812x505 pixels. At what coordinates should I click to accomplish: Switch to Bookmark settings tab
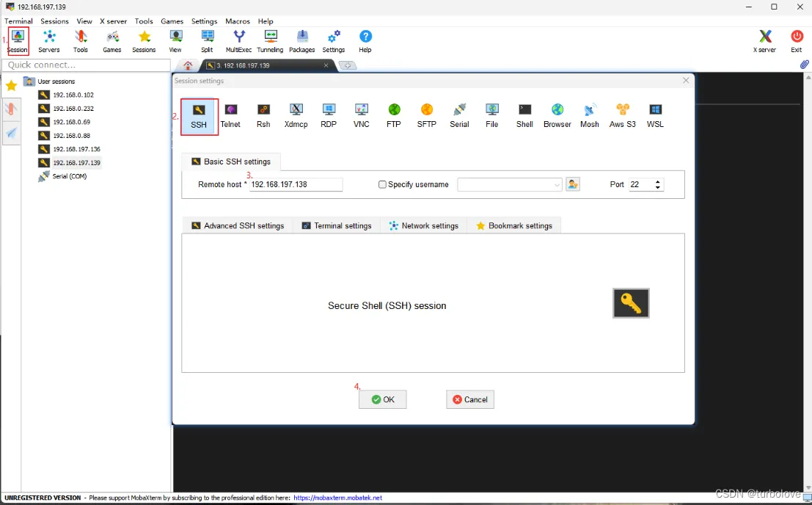coord(514,226)
